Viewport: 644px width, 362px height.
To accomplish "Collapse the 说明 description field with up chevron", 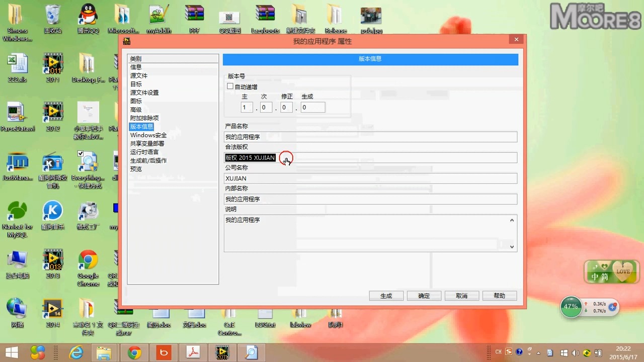I will tap(512, 220).
